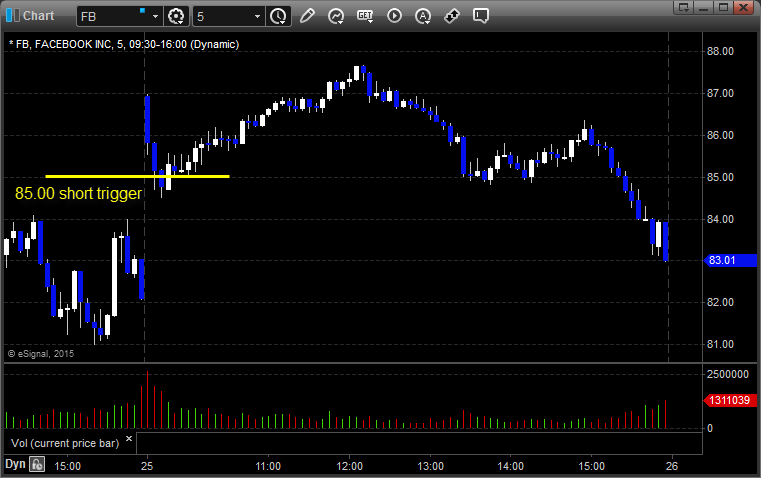761x478 pixels.
Task: Toggle the lock icon next to Dyn
Action: pyautogui.click(x=36, y=464)
